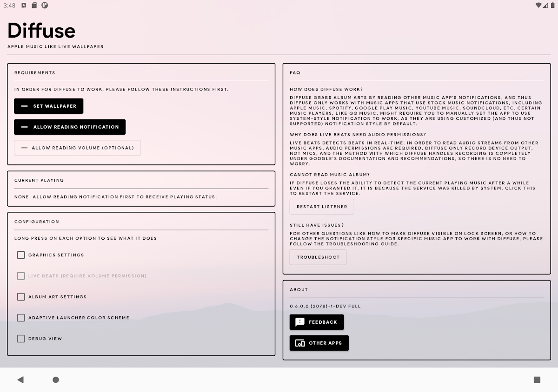Tap Allow Reading Volume (Optional)
Screen dimensions: 558x392
coord(77,148)
